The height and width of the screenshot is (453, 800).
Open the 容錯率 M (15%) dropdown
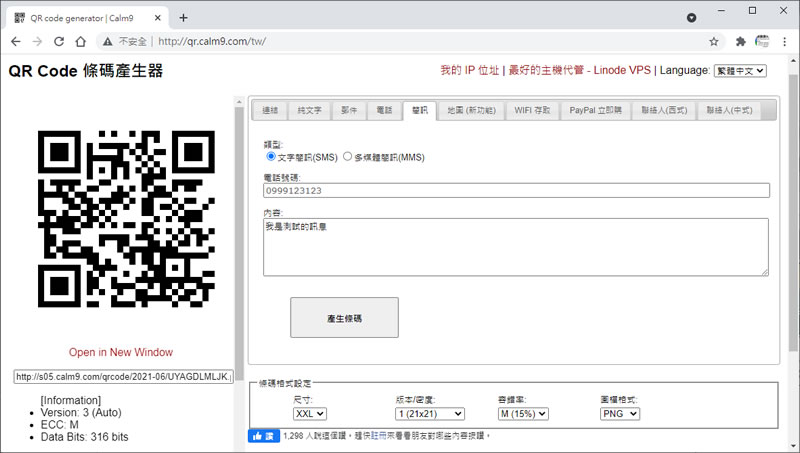click(x=523, y=414)
